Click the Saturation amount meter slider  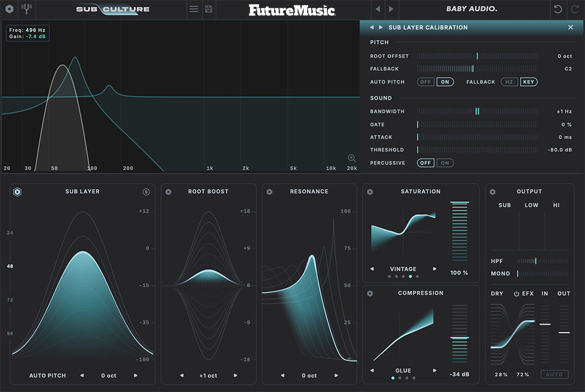pyautogui.click(x=460, y=231)
